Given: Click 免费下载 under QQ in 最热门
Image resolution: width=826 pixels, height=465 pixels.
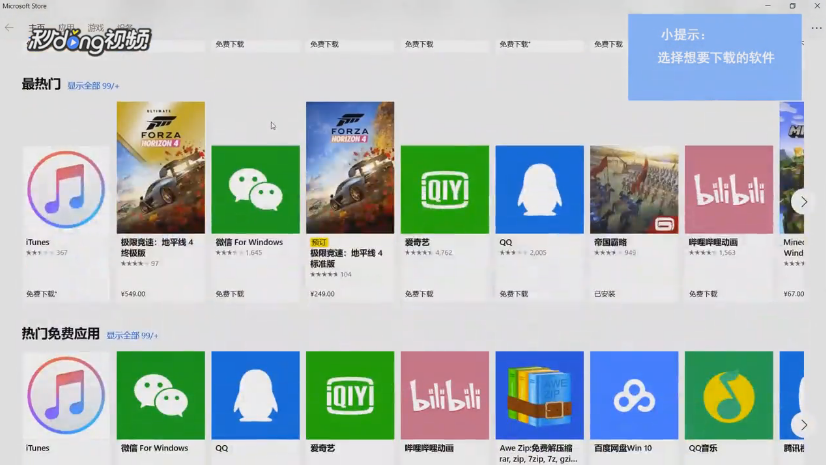Looking at the screenshot, I should point(514,294).
